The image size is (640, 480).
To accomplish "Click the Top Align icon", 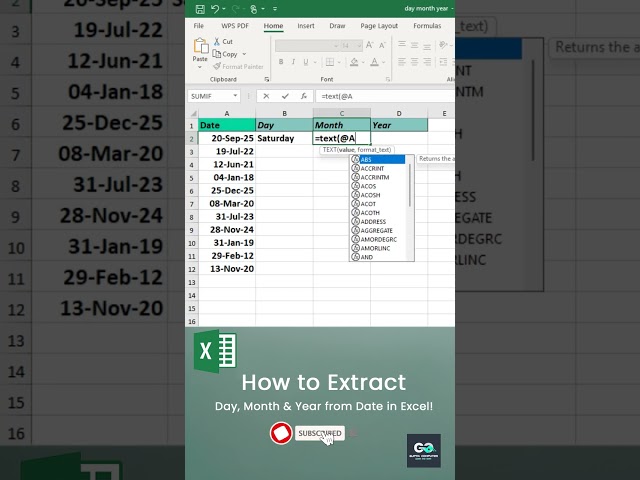I will click(x=402, y=44).
